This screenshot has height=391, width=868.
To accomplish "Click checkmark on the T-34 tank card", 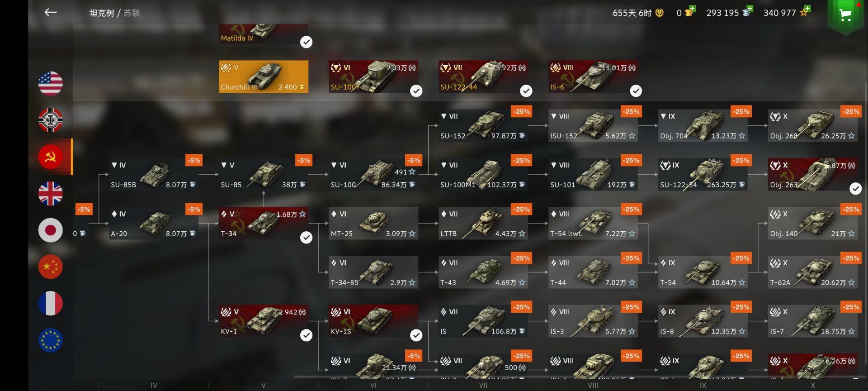I will 306,238.
